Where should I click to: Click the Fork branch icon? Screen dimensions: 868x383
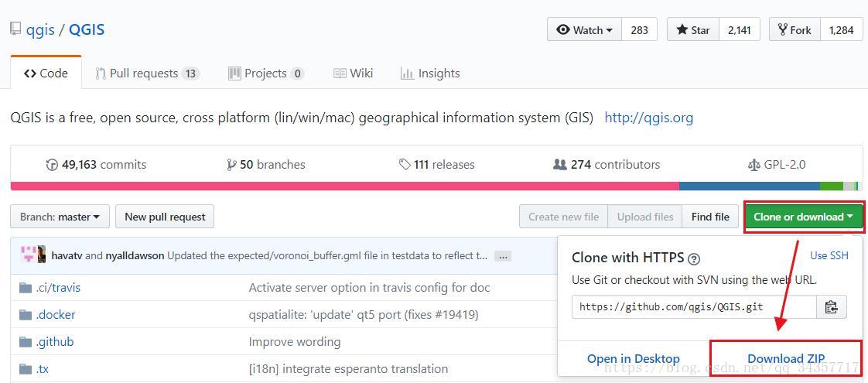coord(783,30)
